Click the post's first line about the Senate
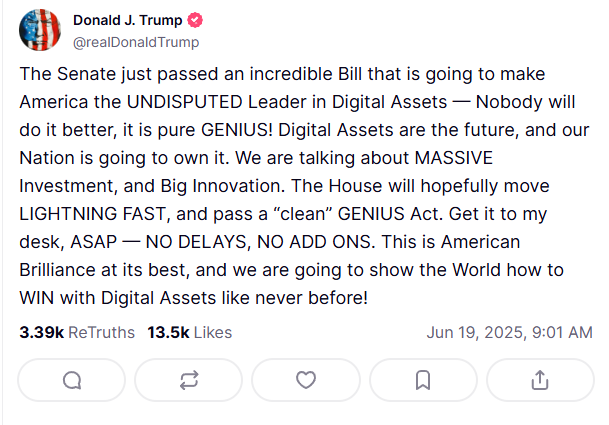Screen dimensions: 609x425 coord(282,74)
